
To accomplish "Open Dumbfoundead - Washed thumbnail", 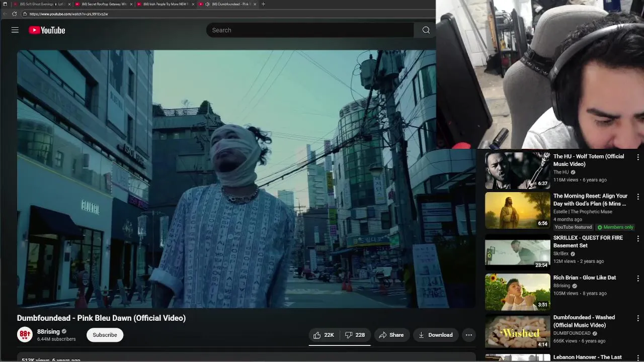I will click(518, 332).
